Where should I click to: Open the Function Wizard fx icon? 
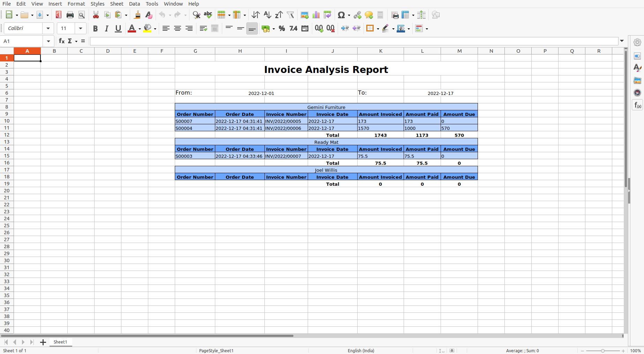click(62, 41)
